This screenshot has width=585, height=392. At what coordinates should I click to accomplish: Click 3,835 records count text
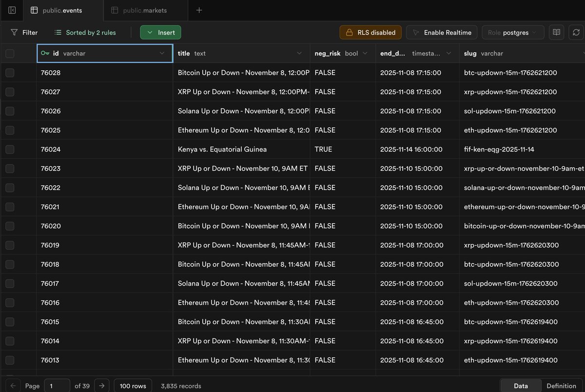[x=181, y=386]
